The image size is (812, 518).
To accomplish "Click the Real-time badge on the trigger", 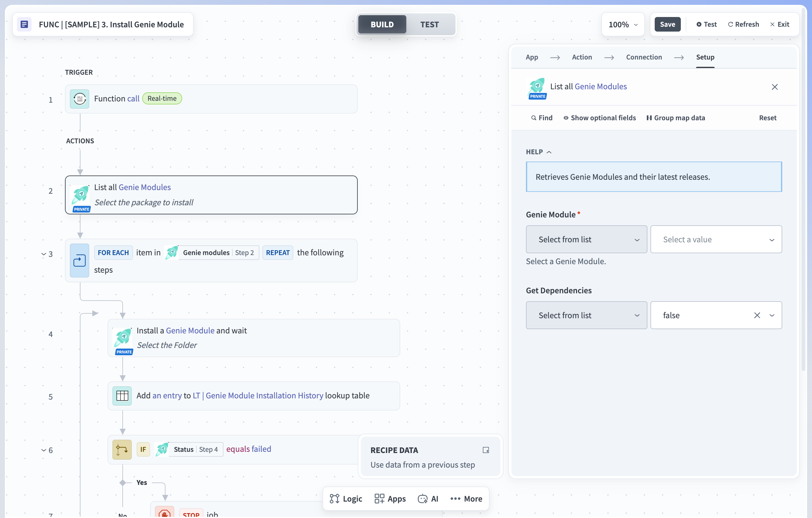I will coord(162,98).
